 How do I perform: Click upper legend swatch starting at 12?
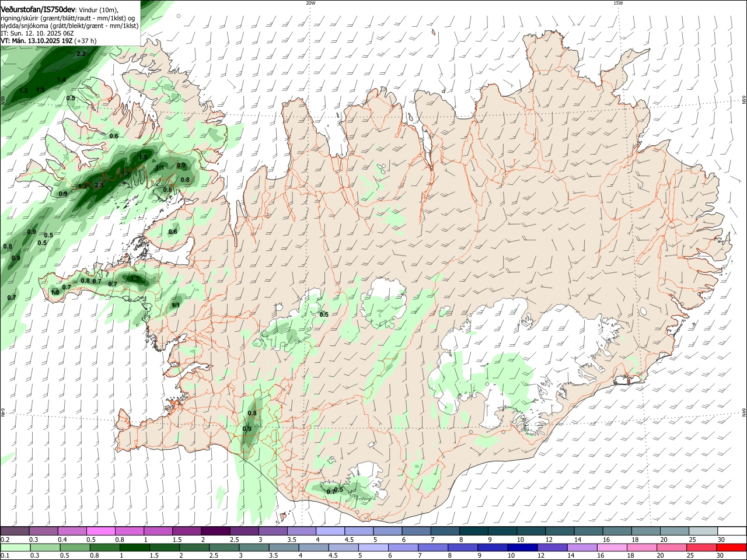pos(560,531)
